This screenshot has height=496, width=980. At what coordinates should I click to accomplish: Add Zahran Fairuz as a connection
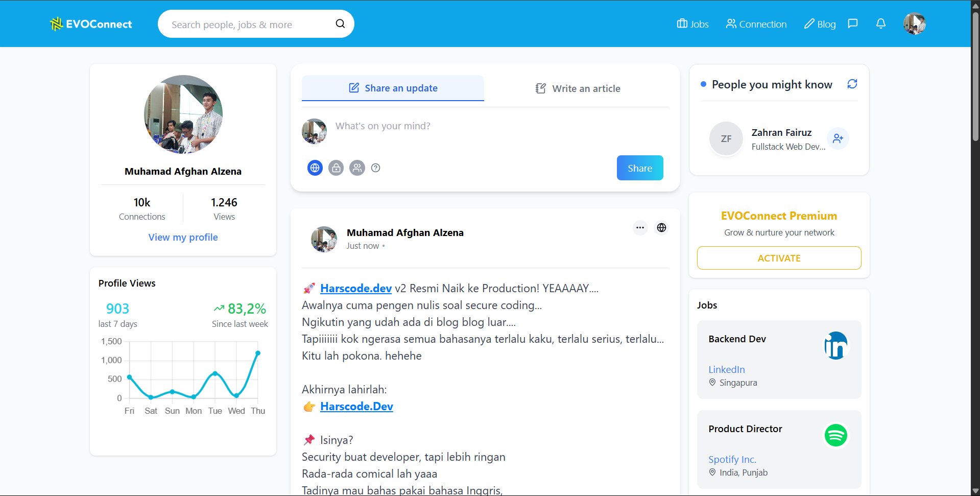(838, 138)
